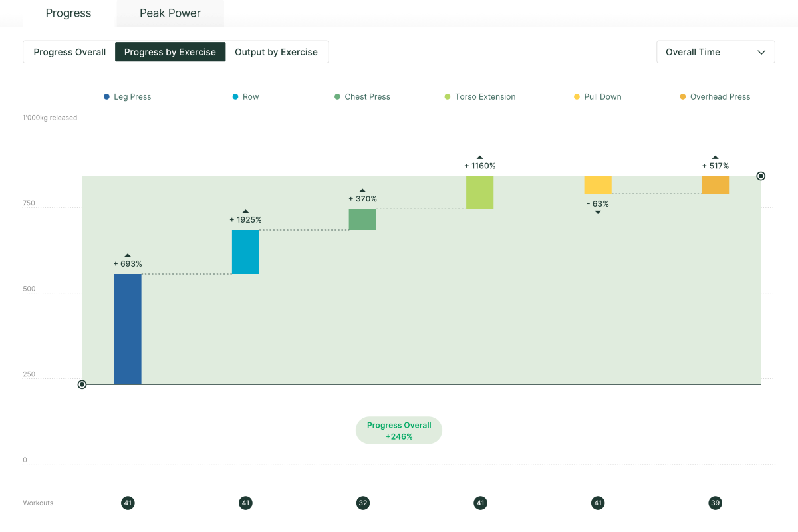Click the 750 axis label

tap(29, 203)
